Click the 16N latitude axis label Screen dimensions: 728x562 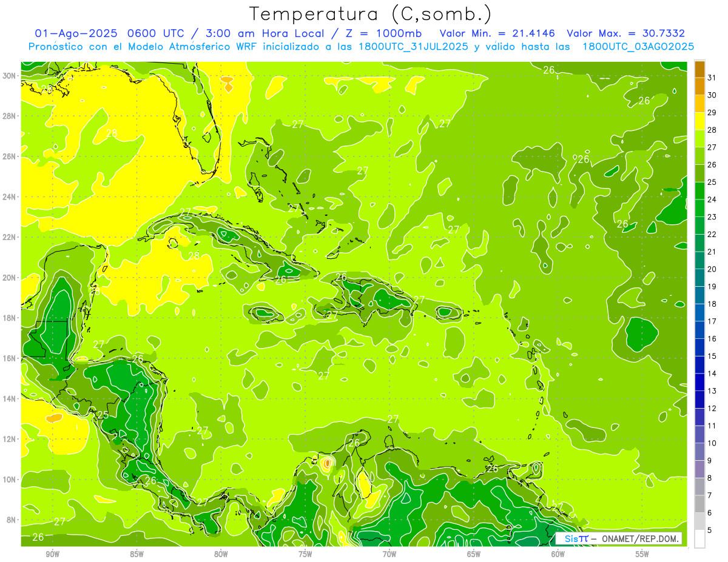pos(10,358)
